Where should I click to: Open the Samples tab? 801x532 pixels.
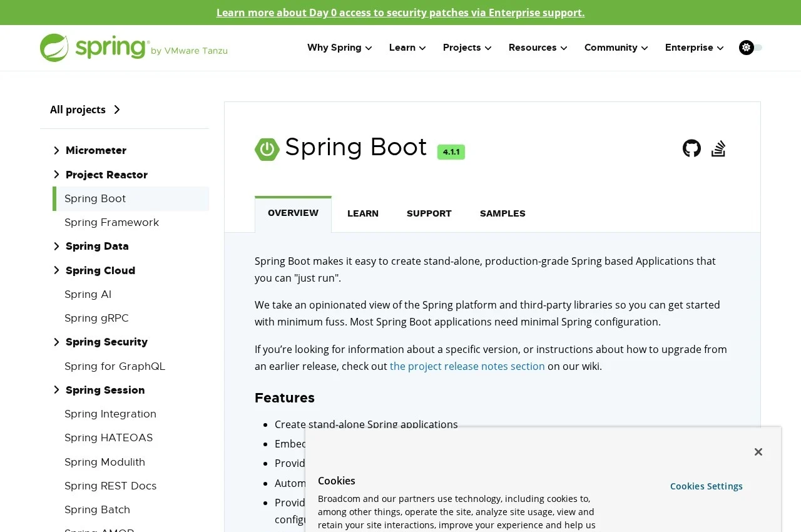click(503, 213)
